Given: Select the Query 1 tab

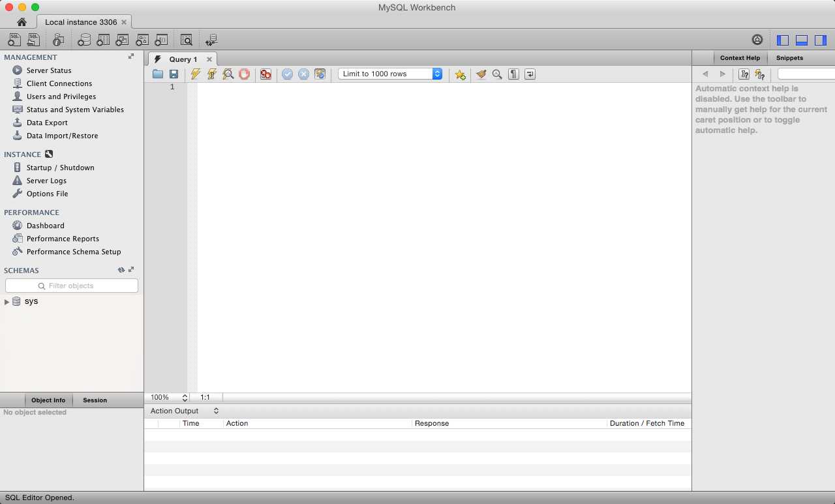Looking at the screenshot, I should coord(183,59).
